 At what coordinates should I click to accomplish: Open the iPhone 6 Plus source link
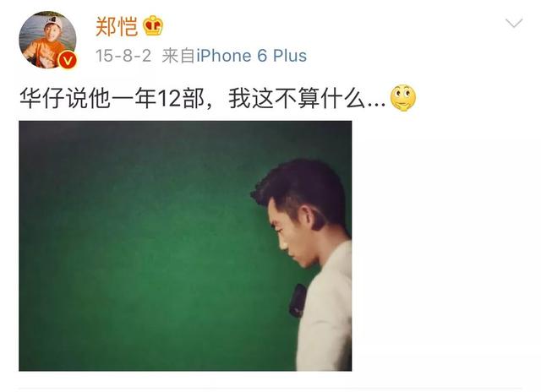(x=252, y=56)
